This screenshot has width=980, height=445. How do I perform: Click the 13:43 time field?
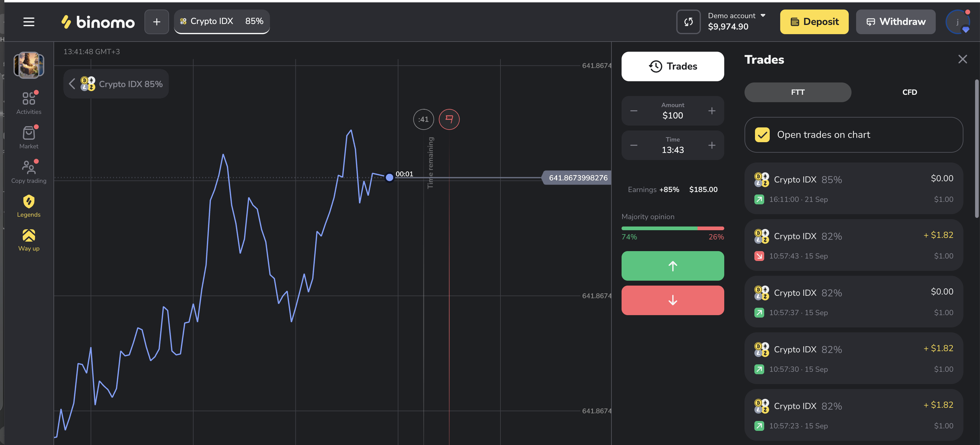click(x=673, y=145)
